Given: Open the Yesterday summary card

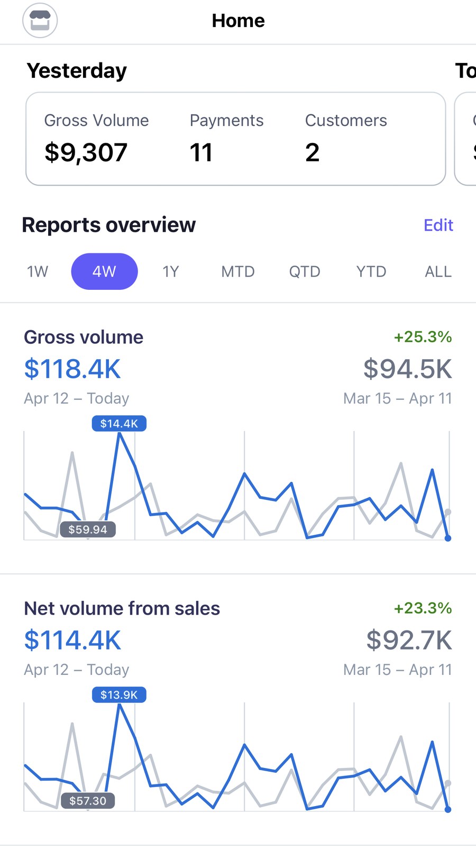Looking at the screenshot, I should [236, 139].
